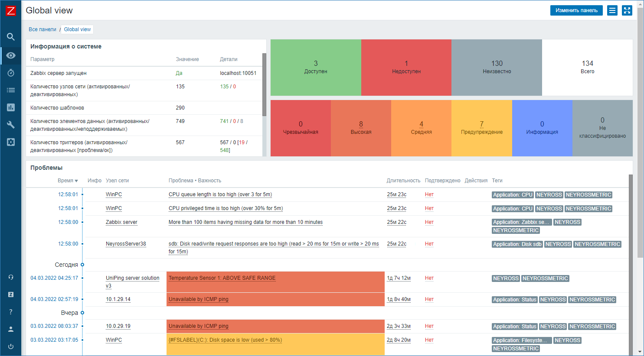Go to Все панели breadcrumb
644x356 pixels.
pyautogui.click(x=42, y=29)
